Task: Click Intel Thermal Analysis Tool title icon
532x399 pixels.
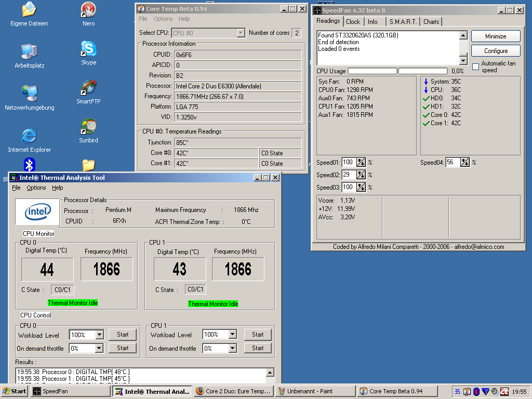Action: [x=14, y=178]
